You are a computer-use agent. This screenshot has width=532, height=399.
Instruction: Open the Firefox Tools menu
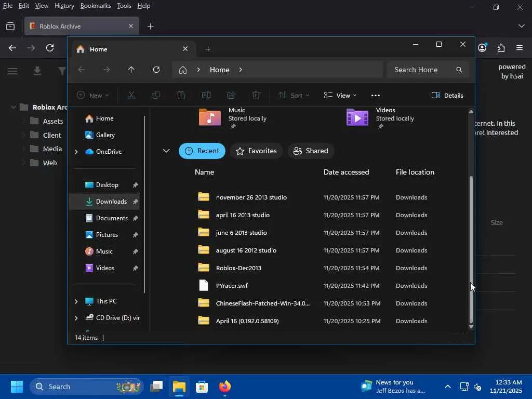pyautogui.click(x=124, y=6)
